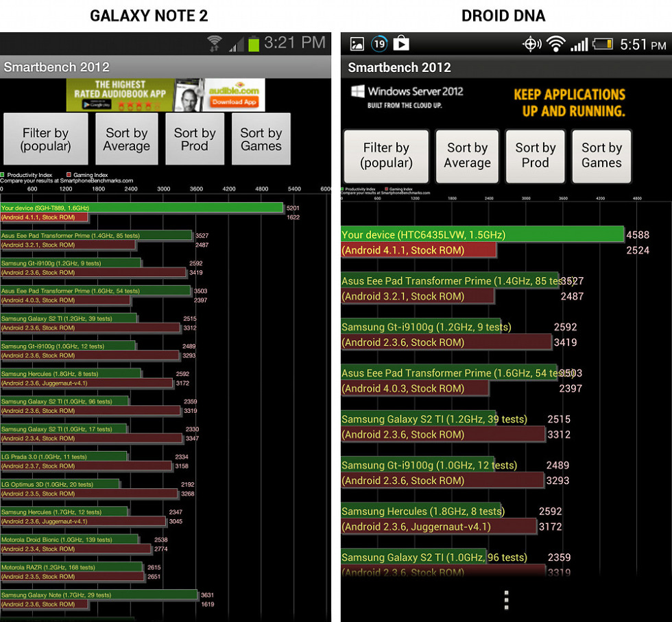Tap the 3631 score beside Samsung Galaxy Note
Viewport: 672px width, 622px height.
coord(207,595)
